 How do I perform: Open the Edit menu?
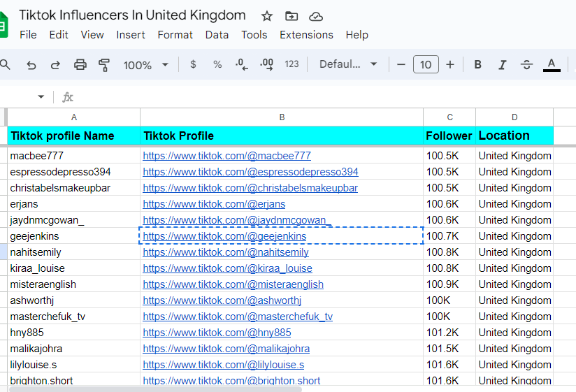point(59,35)
